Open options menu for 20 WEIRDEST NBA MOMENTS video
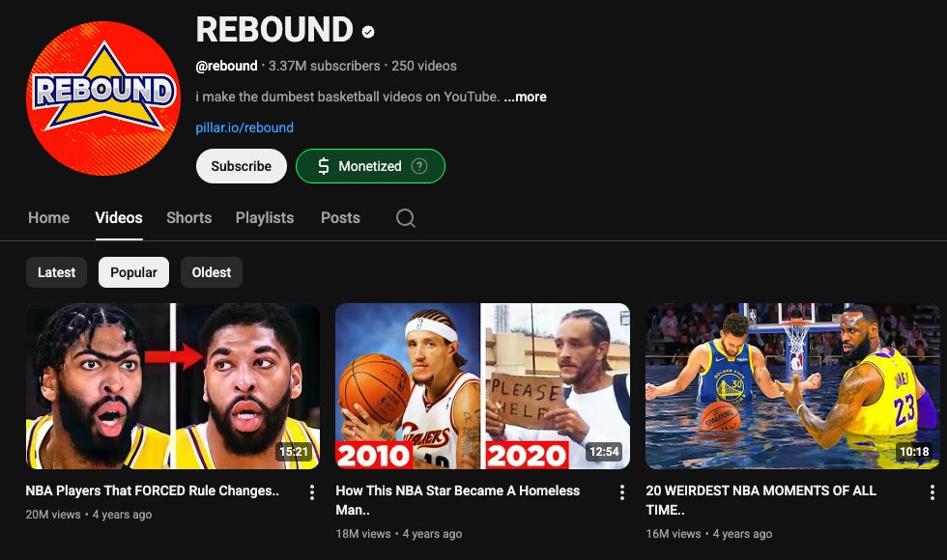This screenshot has width=947, height=560. [932, 492]
